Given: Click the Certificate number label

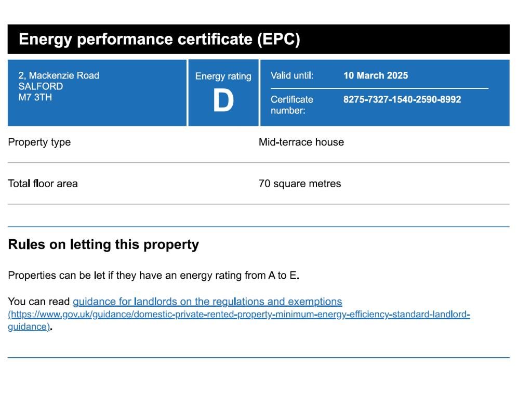Looking at the screenshot, I should 291,105.
